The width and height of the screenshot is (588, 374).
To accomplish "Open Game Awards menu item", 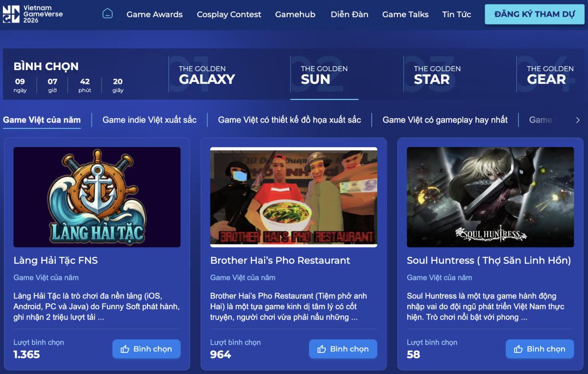I will click(154, 14).
